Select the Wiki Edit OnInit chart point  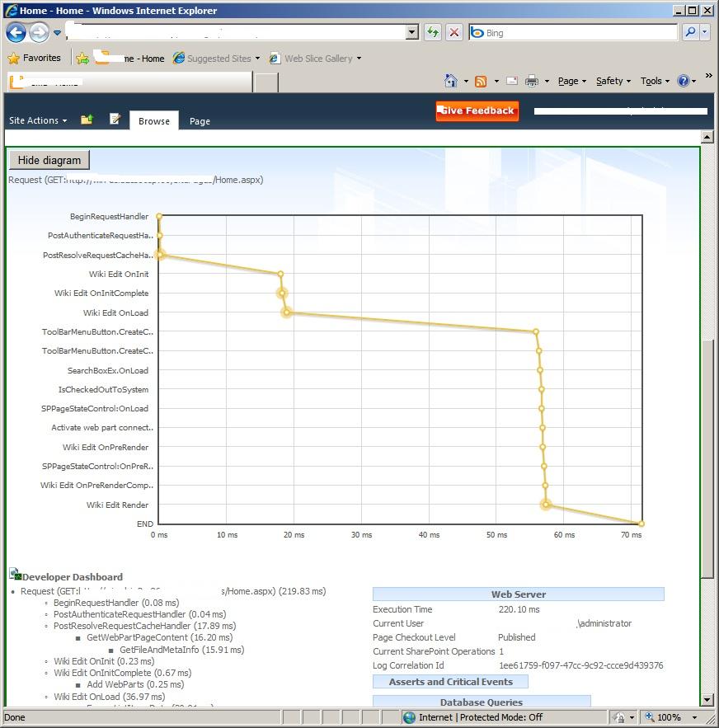(280, 274)
